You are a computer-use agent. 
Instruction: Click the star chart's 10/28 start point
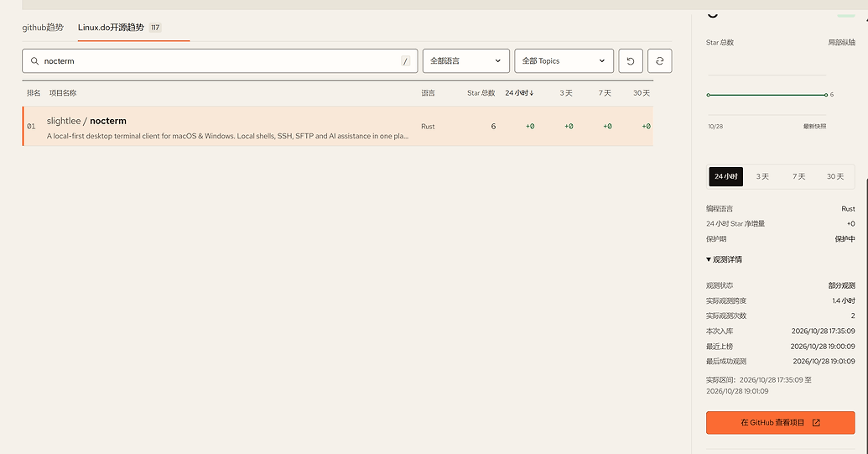click(x=708, y=95)
